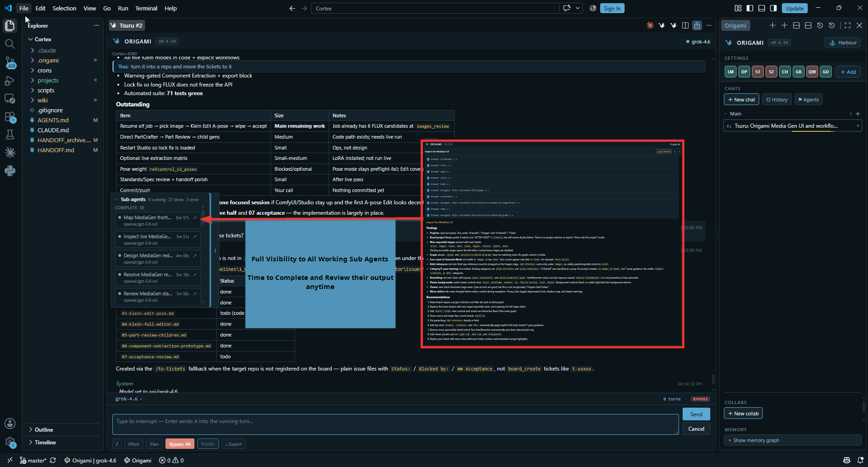868x467 pixels.
Task: Open Extensions view in activity bar
Action: (10, 117)
